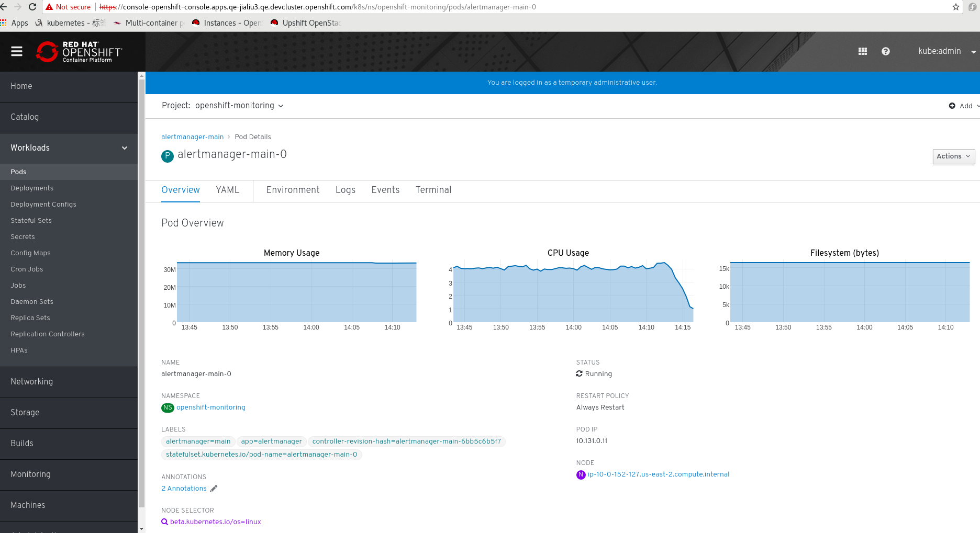
Task: Open the 2 Annotations link
Action: tap(184, 489)
